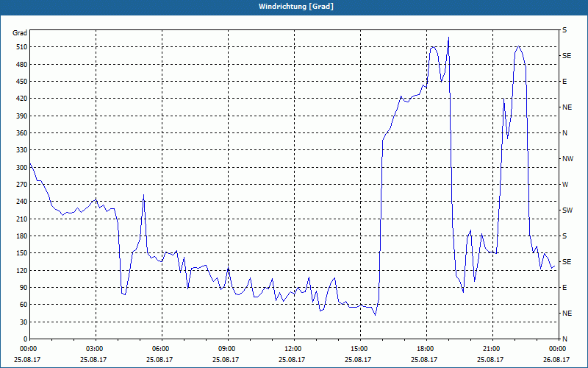Select the y-axis value 450
The image size is (588, 368).
tap(21, 82)
